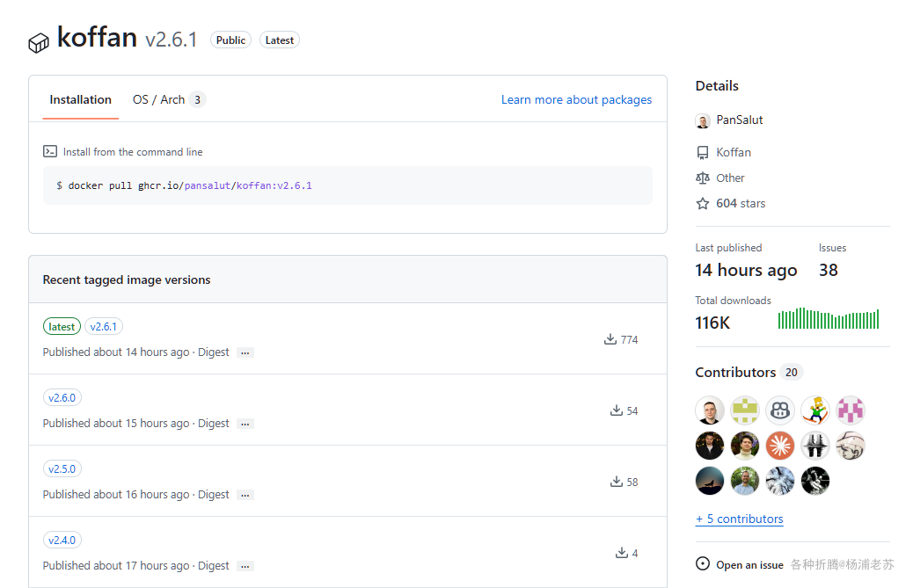Click the 14 hours ago published value
The image size is (913, 588).
pos(746,271)
